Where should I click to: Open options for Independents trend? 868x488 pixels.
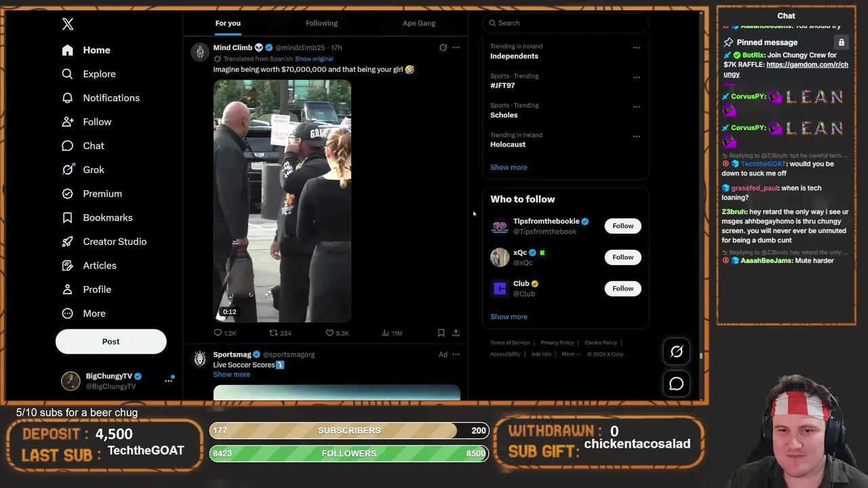point(637,47)
